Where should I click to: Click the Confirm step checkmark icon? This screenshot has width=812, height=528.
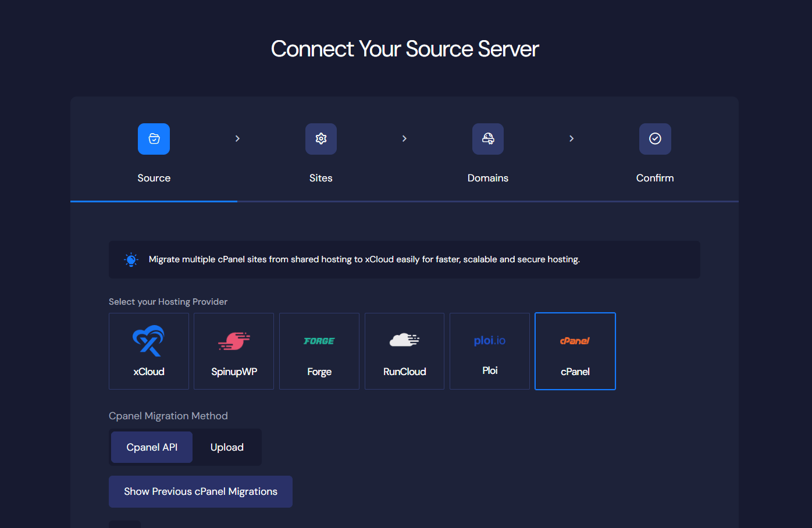[655, 138]
